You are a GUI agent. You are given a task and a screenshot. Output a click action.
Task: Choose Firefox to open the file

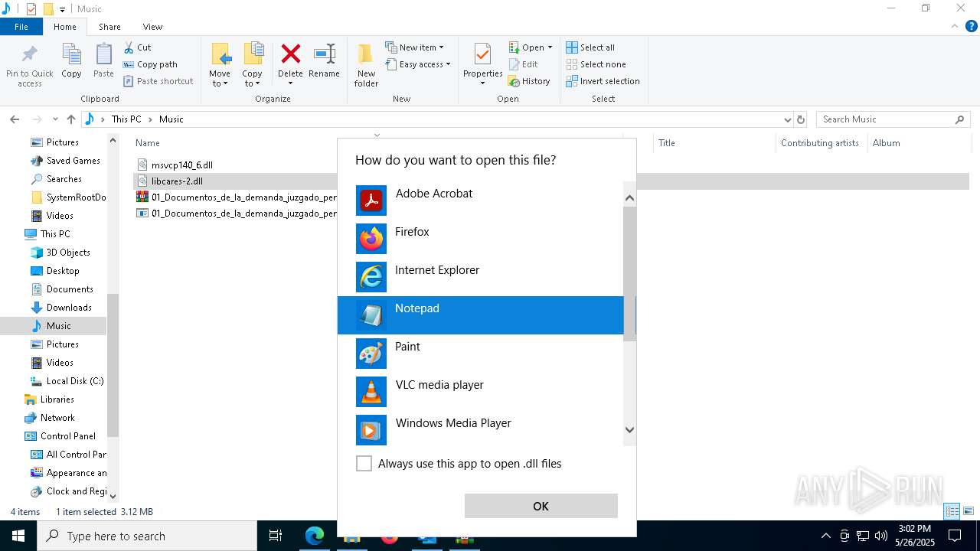pos(481,239)
